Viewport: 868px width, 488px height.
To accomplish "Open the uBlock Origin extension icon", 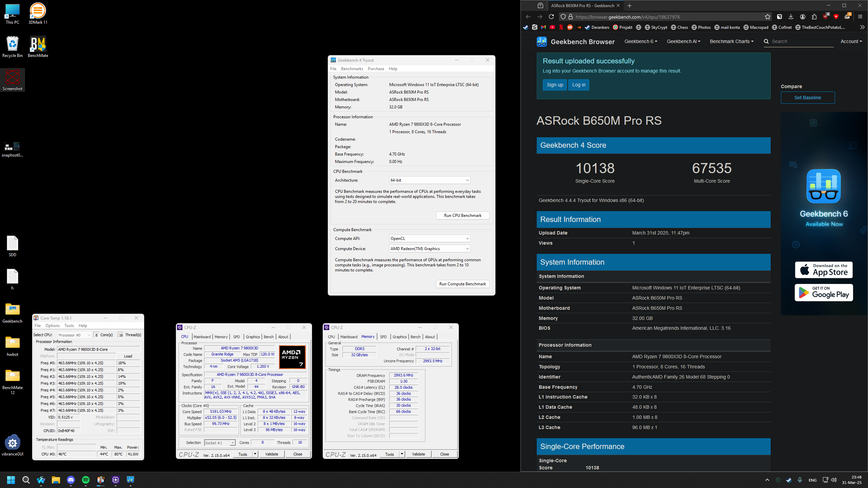I will click(826, 17).
